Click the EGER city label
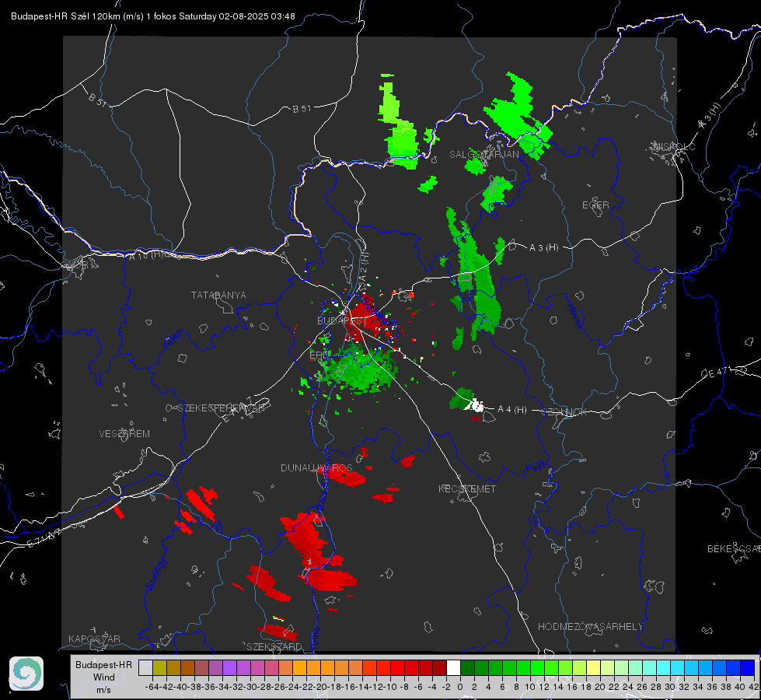761x700 pixels. pyautogui.click(x=595, y=205)
